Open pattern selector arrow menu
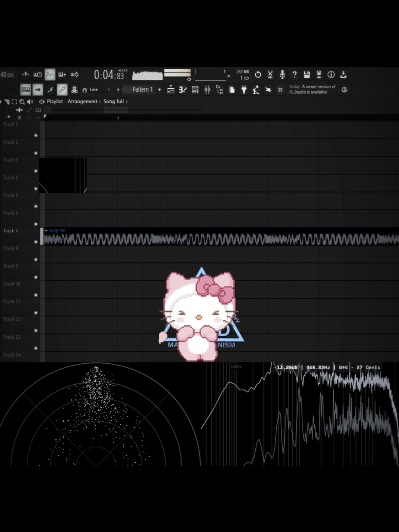399x532 pixels. pyautogui.click(x=118, y=90)
